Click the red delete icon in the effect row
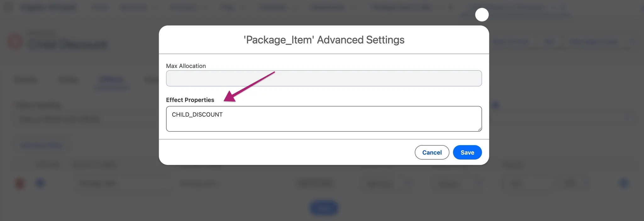Screen dimensions: 644x221 20,183
